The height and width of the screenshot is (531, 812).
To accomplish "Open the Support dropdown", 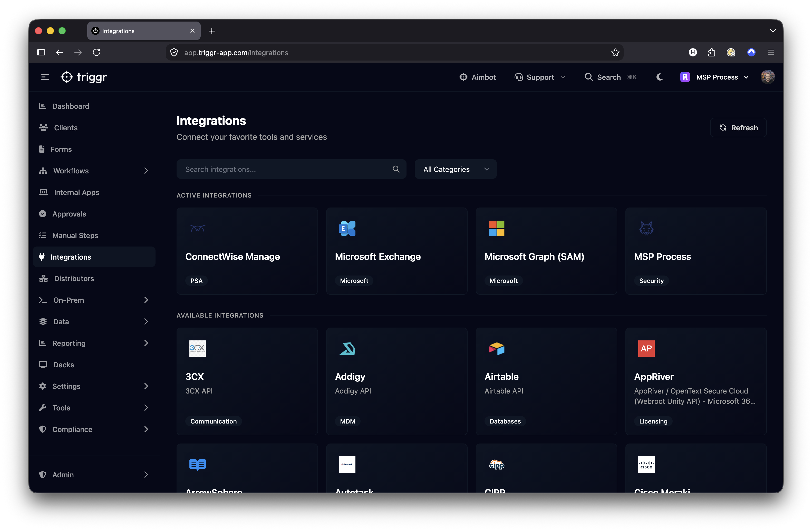I will tap(540, 77).
